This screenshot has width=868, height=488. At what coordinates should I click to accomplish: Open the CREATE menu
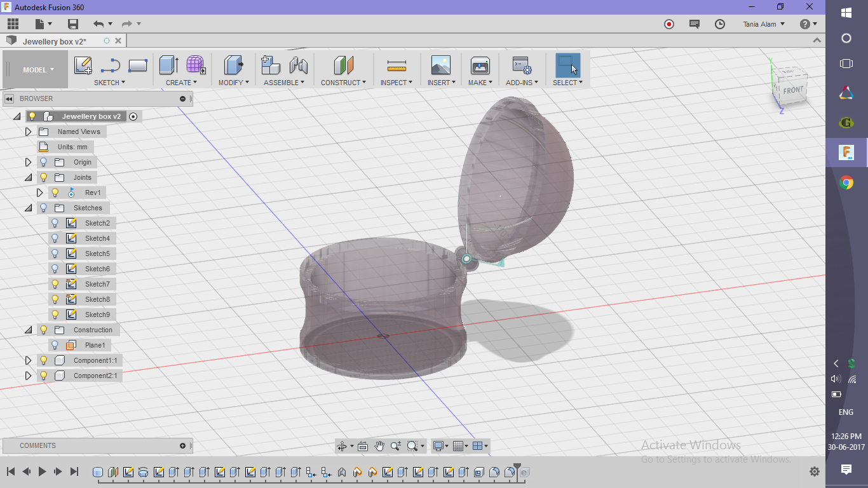pos(181,83)
